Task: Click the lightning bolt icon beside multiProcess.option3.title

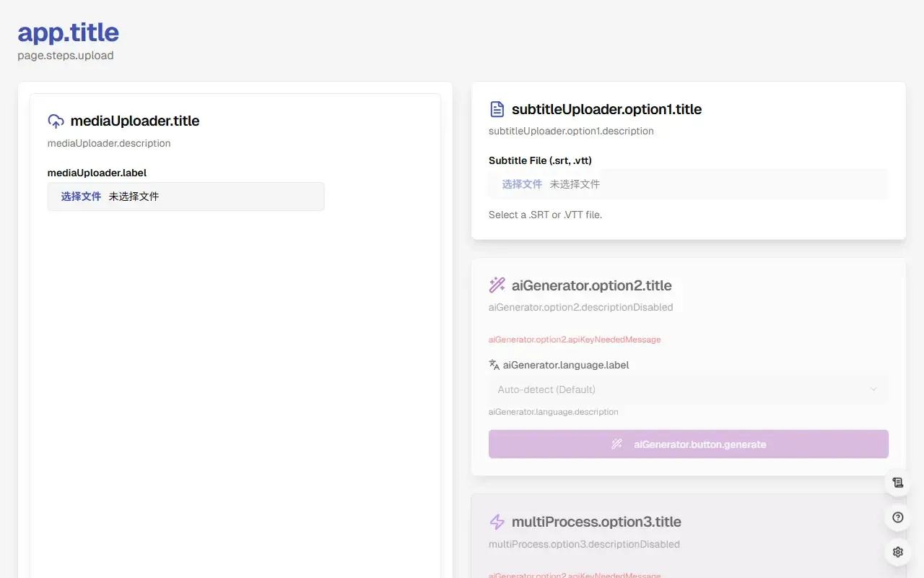Action: (x=497, y=522)
